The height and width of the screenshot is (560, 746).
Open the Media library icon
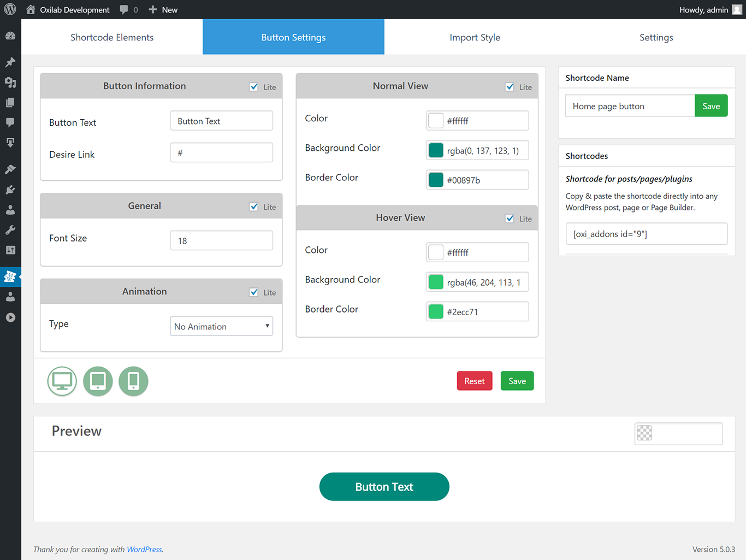tap(10, 82)
